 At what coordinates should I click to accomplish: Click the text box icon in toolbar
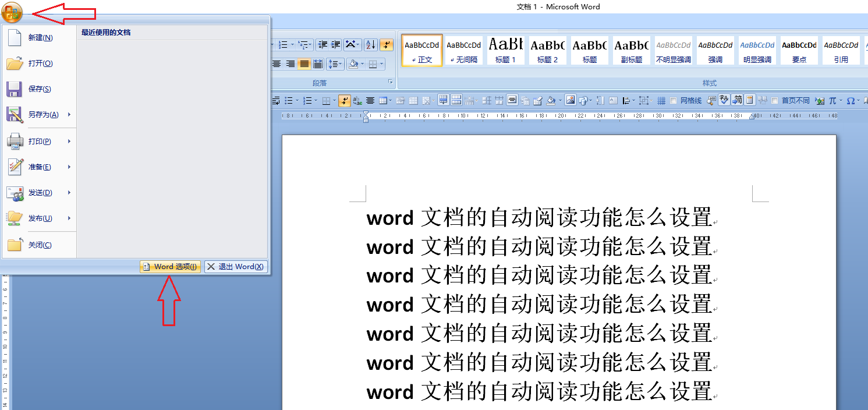point(614,100)
